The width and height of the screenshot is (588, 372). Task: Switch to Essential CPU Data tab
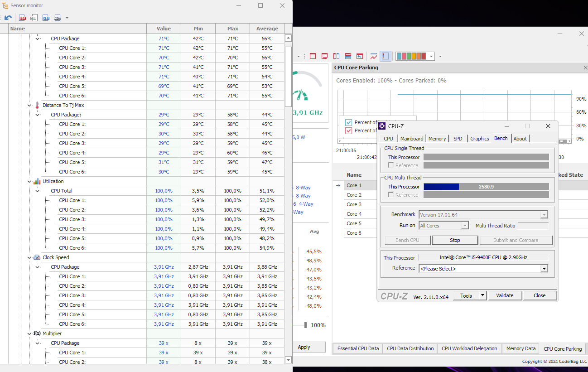click(358, 348)
